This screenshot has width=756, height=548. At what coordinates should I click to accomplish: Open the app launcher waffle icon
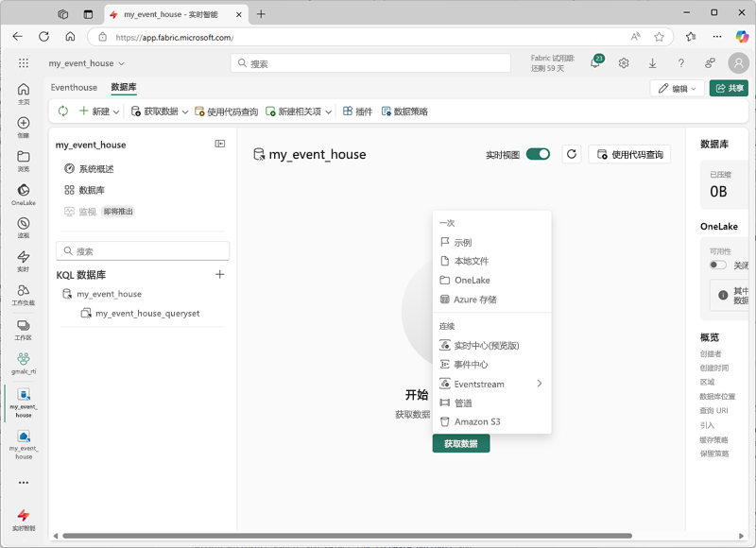23,63
